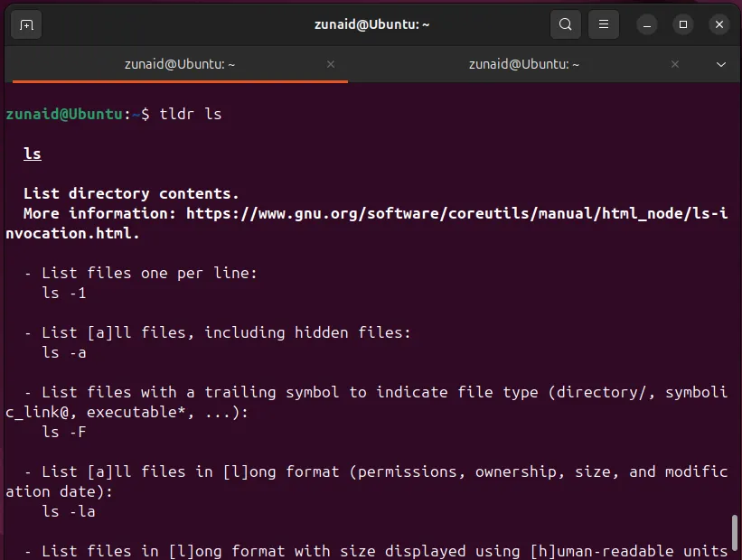The width and height of the screenshot is (742, 560).
Task: Open the hamburger menu
Action: (x=603, y=24)
